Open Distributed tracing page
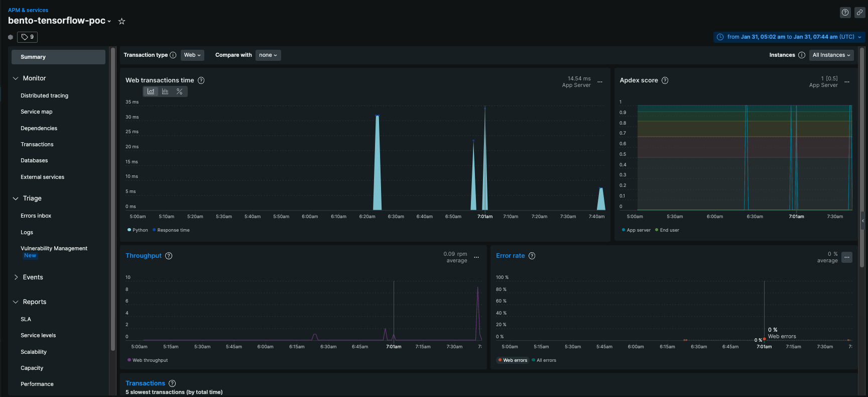 tap(44, 95)
